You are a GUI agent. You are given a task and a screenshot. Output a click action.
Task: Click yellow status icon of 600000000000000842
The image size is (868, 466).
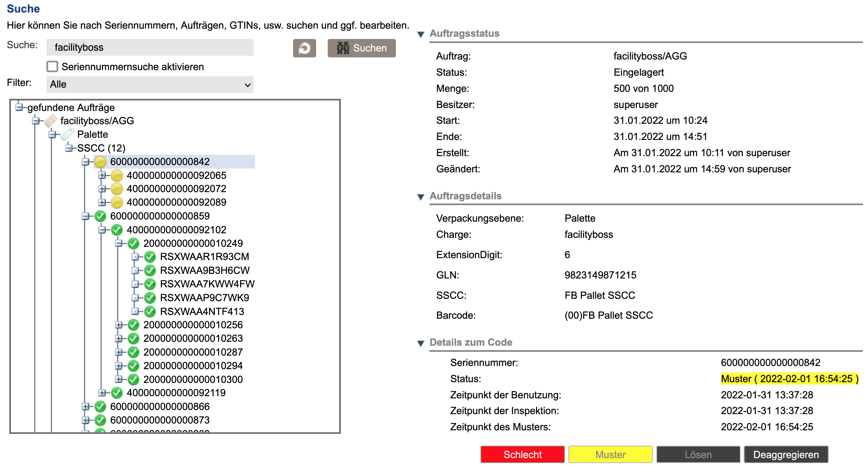(x=100, y=162)
